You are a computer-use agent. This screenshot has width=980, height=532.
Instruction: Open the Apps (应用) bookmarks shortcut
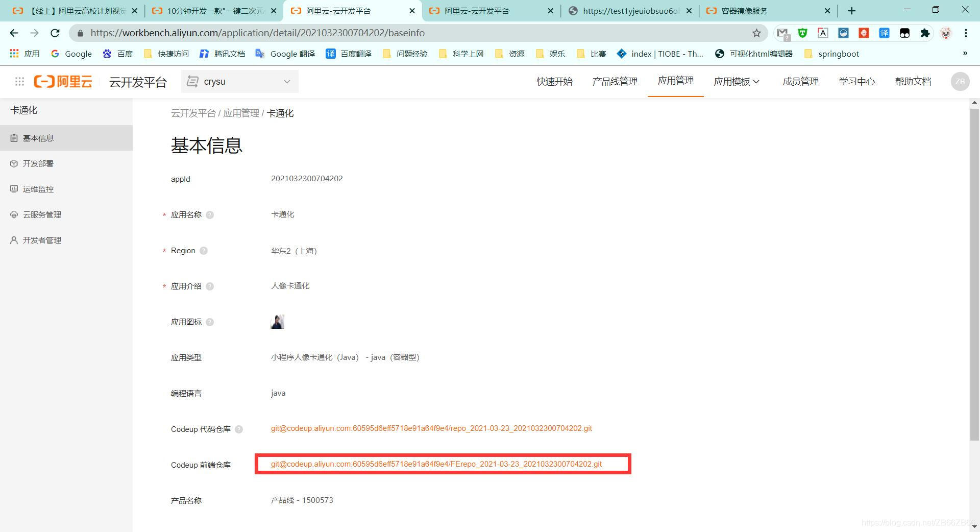point(24,54)
